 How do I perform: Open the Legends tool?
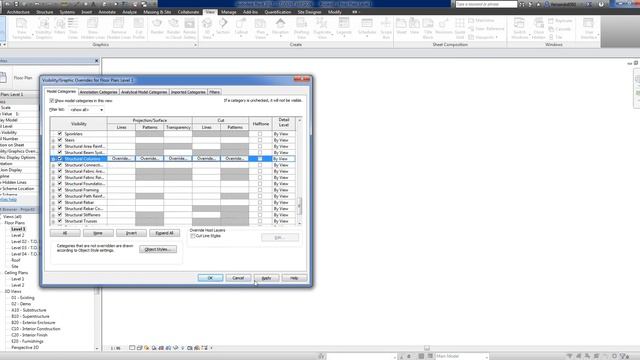(x=344, y=27)
